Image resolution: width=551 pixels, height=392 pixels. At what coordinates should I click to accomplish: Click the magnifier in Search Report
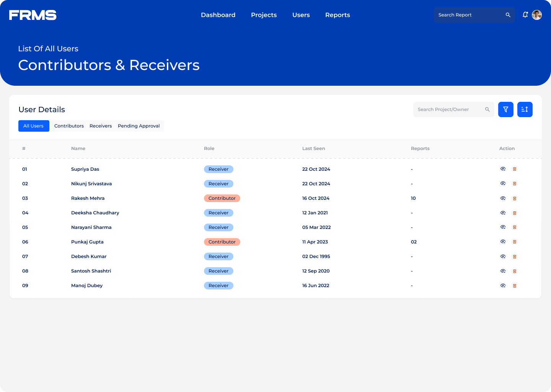pos(508,15)
